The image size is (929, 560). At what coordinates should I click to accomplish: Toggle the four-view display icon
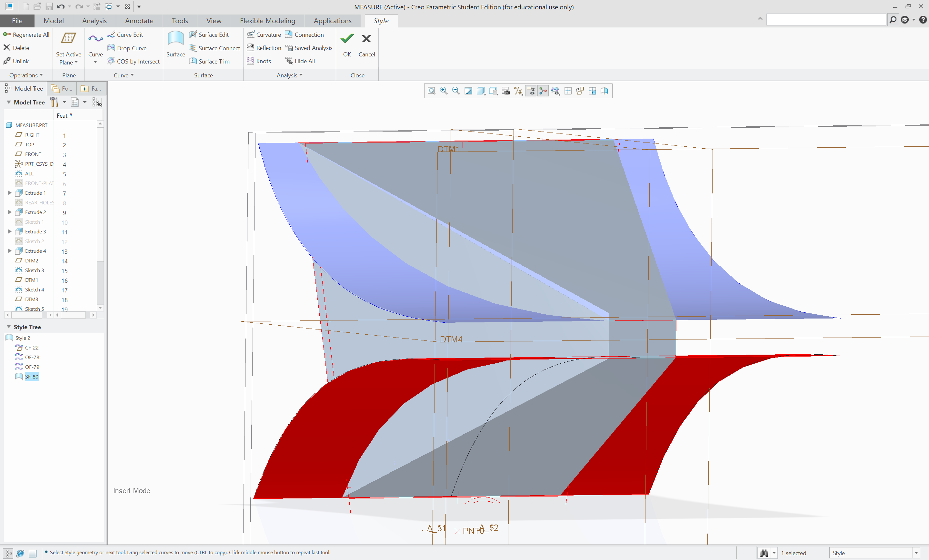click(568, 91)
